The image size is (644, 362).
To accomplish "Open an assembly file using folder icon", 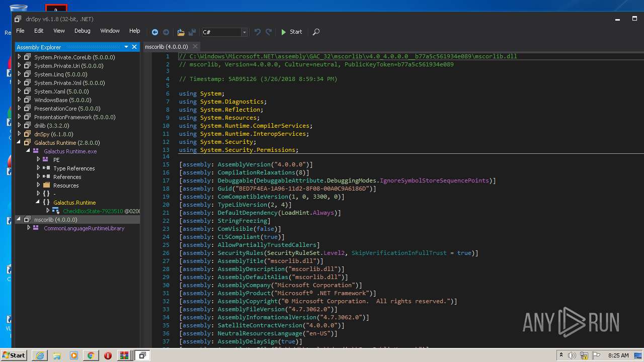I will (x=181, y=32).
